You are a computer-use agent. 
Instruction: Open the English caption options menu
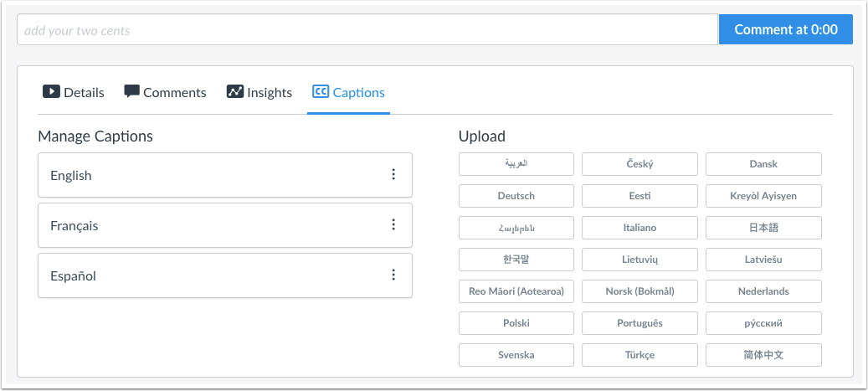(x=393, y=175)
